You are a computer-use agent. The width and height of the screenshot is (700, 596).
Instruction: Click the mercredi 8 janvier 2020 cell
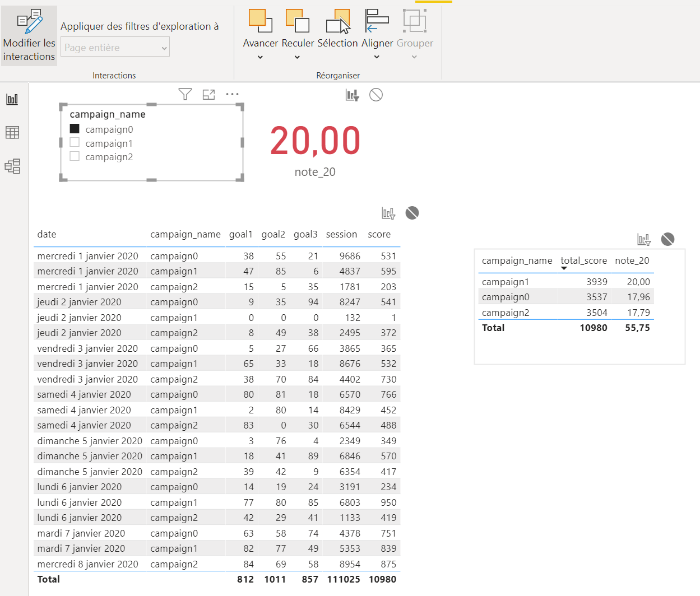point(87,564)
